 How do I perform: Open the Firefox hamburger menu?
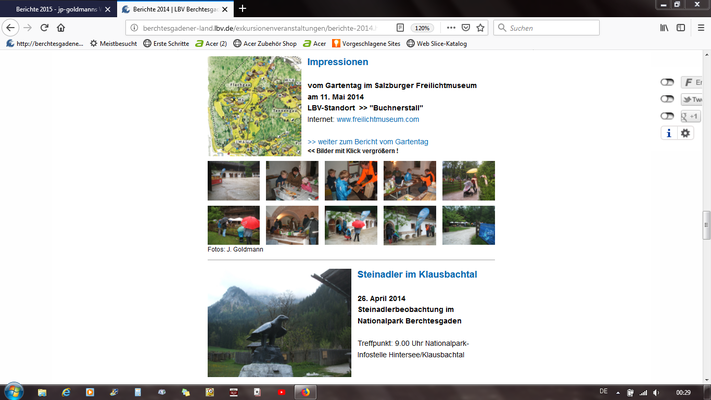[701, 28]
